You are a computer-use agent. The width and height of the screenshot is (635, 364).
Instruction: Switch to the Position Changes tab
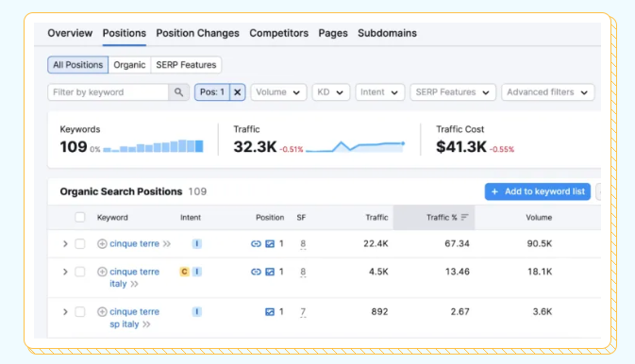(197, 33)
